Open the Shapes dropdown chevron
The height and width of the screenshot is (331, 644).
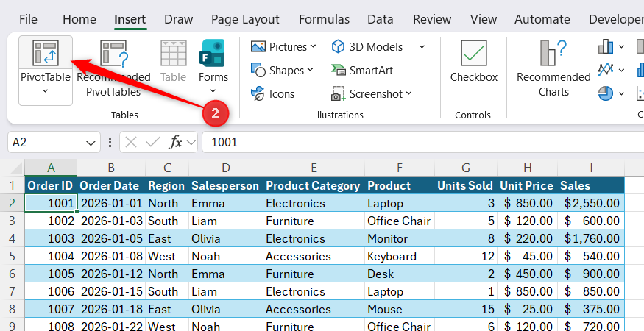pos(310,70)
